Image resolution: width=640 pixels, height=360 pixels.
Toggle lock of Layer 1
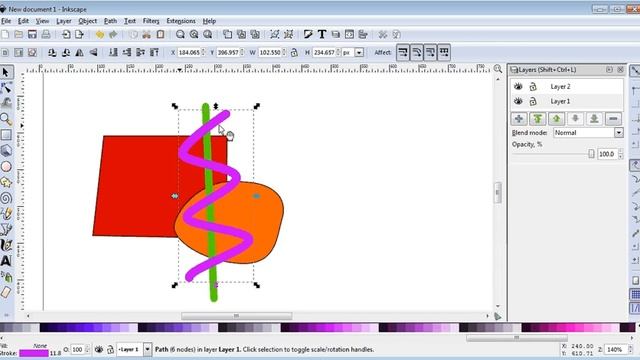point(533,101)
